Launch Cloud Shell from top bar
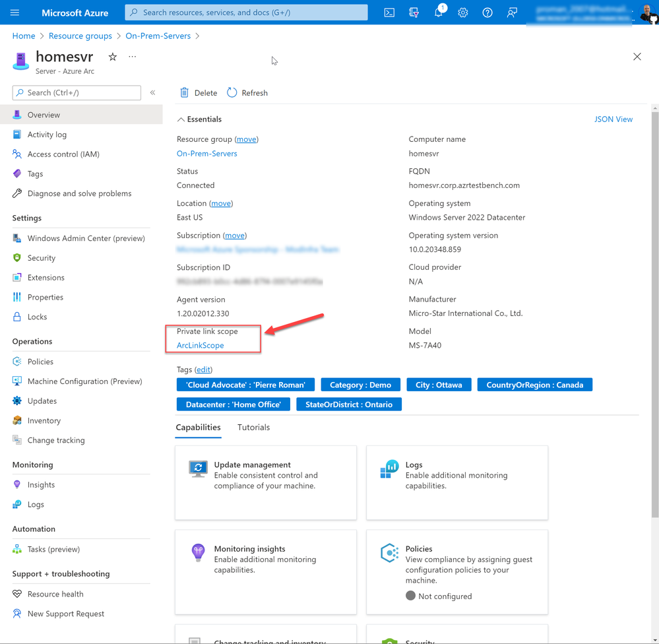Screen dimensions: 659x644 coord(389,13)
